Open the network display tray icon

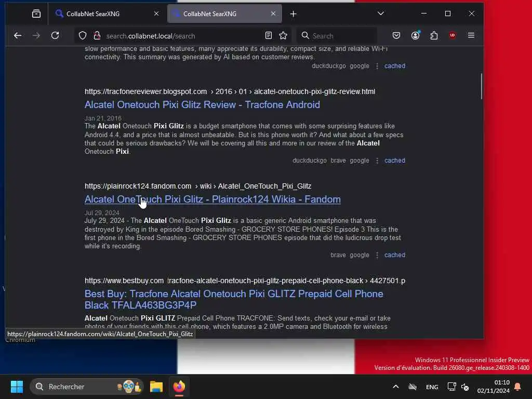[x=451, y=387]
